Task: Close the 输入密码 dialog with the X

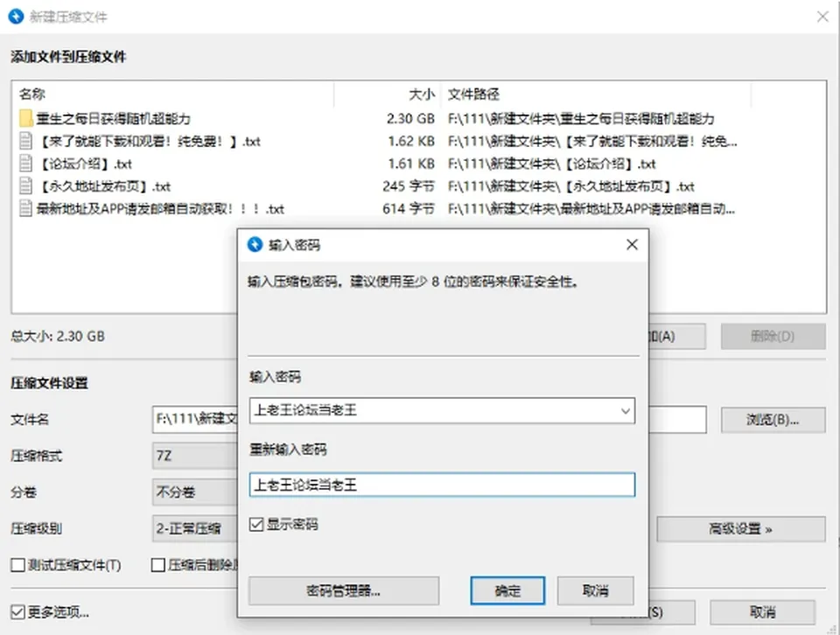Action: point(632,245)
